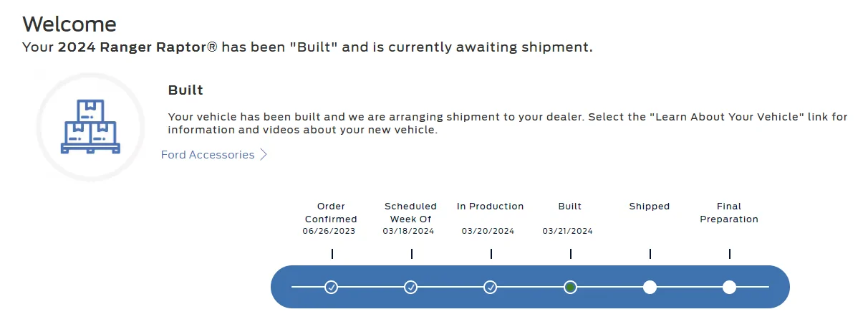Click the Order Confirmed checkmark circle

click(x=331, y=287)
